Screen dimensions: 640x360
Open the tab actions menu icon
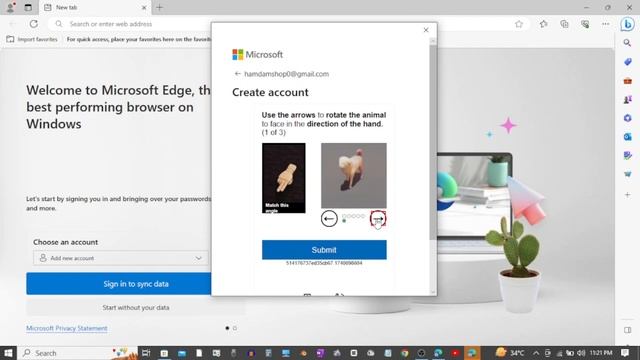(28, 7)
